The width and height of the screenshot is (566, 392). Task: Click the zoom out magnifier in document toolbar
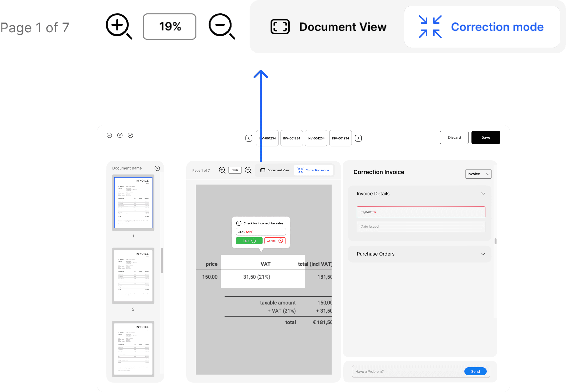pyautogui.click(x=248, y=170)
